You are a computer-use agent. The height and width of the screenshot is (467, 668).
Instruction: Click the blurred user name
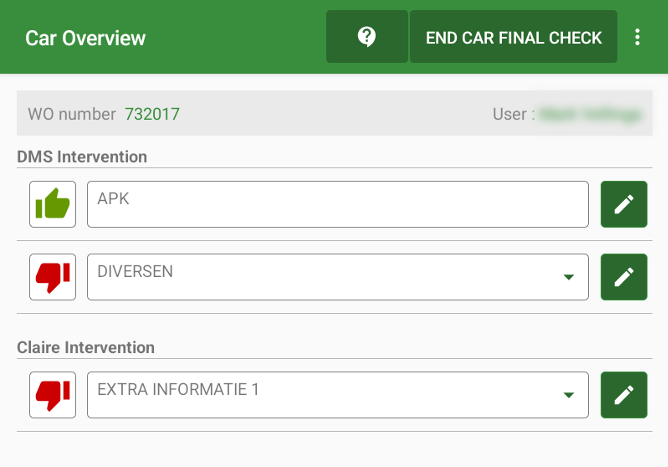[590, 114]
